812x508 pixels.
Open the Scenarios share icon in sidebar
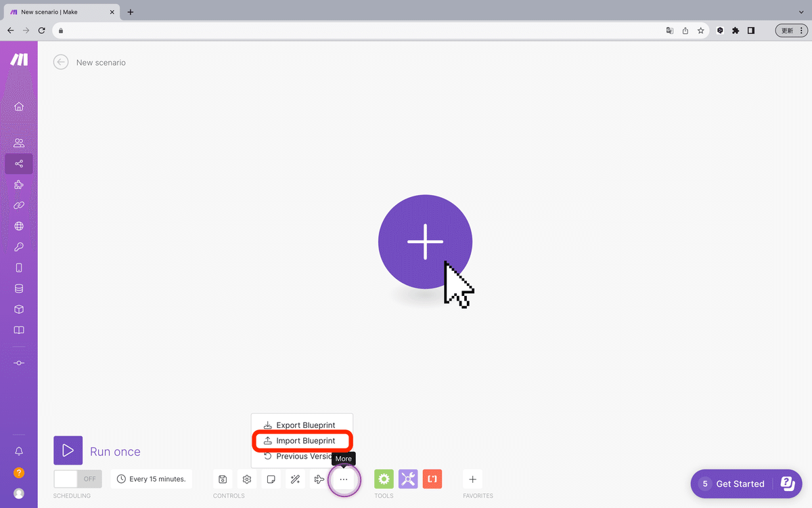[x=19, y=163]
